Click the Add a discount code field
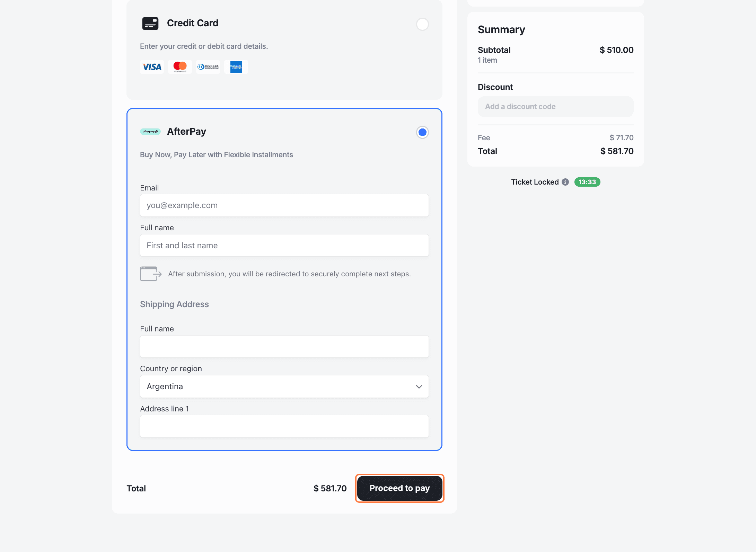The image size is (756, 552). click(x=555, y=107)
